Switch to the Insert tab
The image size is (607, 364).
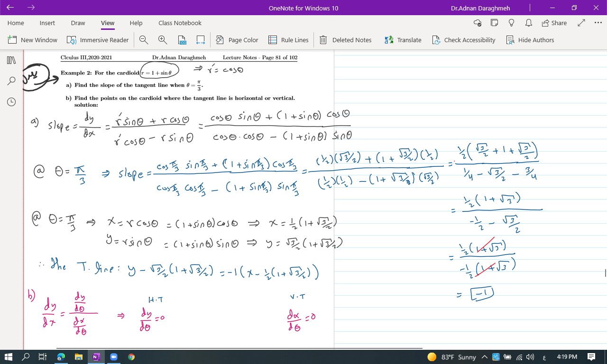click(47, 23)
